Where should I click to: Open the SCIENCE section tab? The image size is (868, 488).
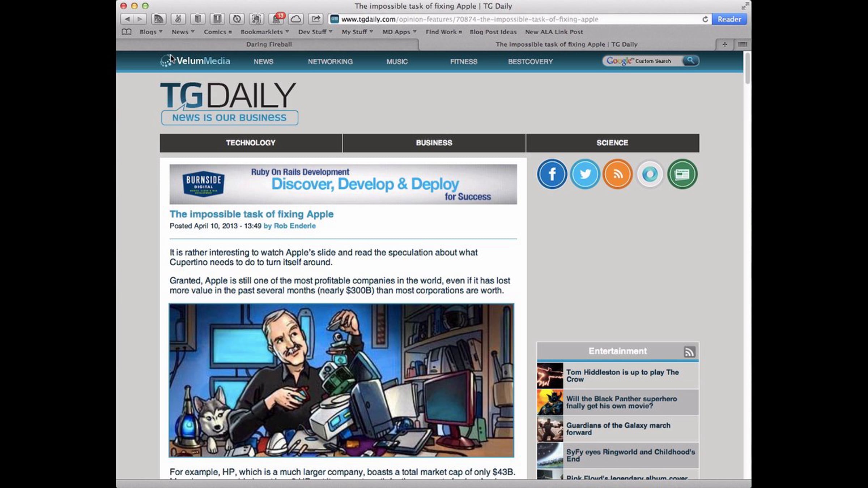point(612,143)
